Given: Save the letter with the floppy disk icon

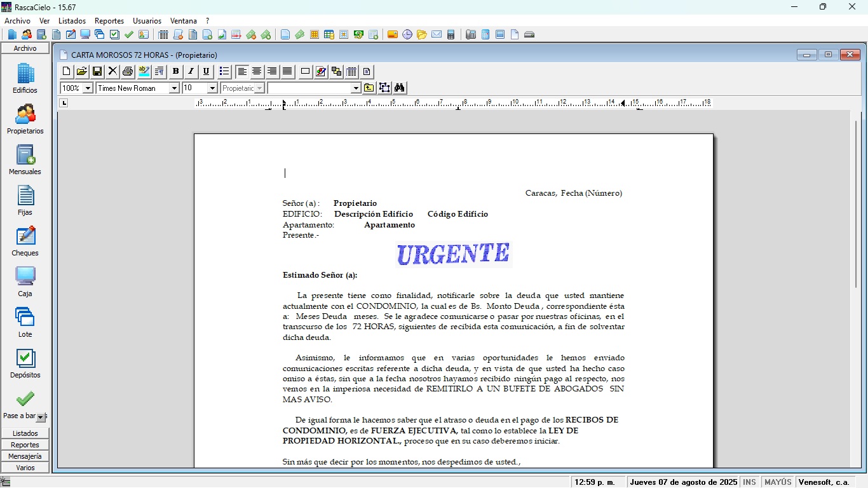Looking at the screenshot, I should pyautogui.click(x=97, y=71).
